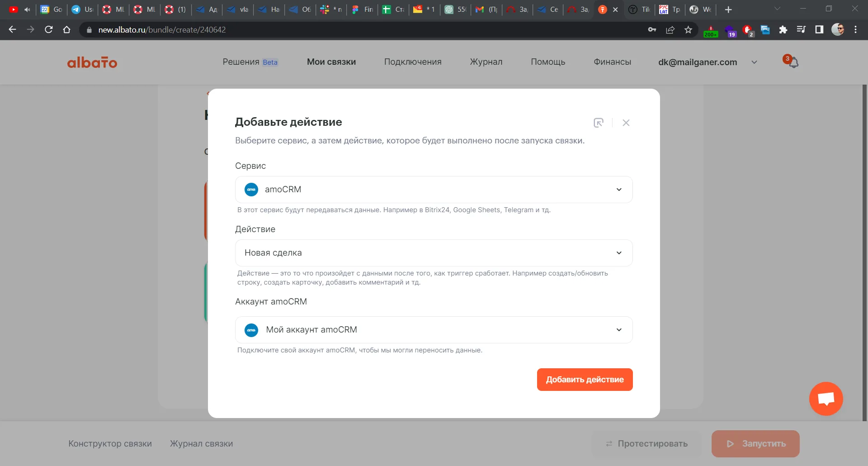Click the Запустить button

[755, 444]
